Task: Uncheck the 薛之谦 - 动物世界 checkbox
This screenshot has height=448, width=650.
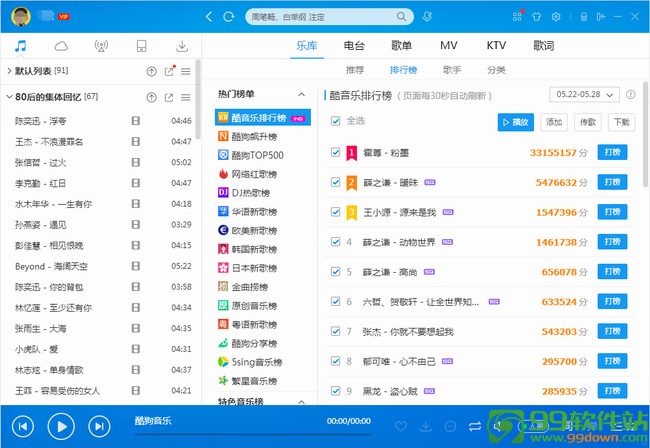Action: (x=335, y=242)
